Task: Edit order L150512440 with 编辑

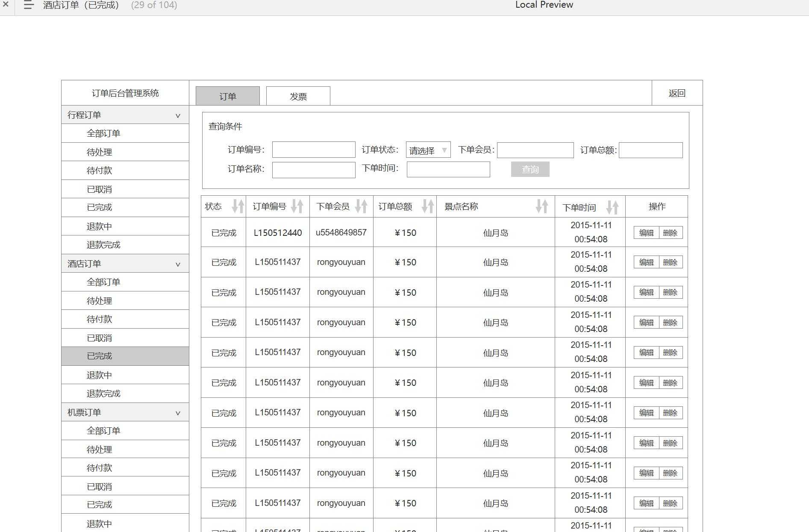Action: tap(646, 233)
